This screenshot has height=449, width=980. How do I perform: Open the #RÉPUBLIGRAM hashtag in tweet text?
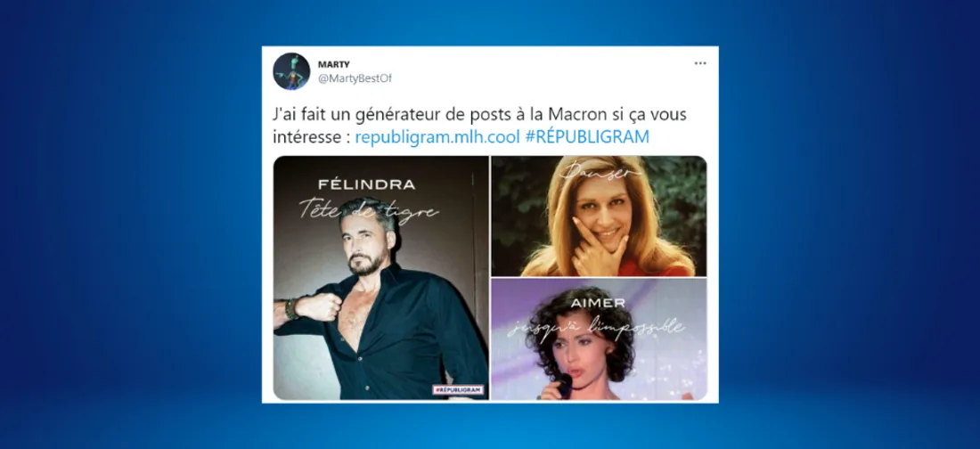click(x=587, y=137)
